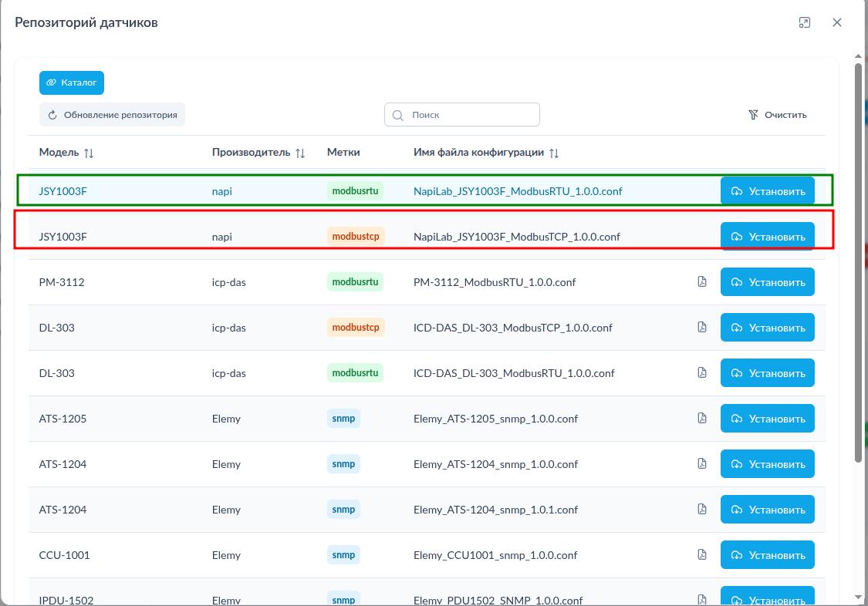Install JSY1003F ModbusTCP configuration
Screen dimensions: 868x606
[767, 237]
